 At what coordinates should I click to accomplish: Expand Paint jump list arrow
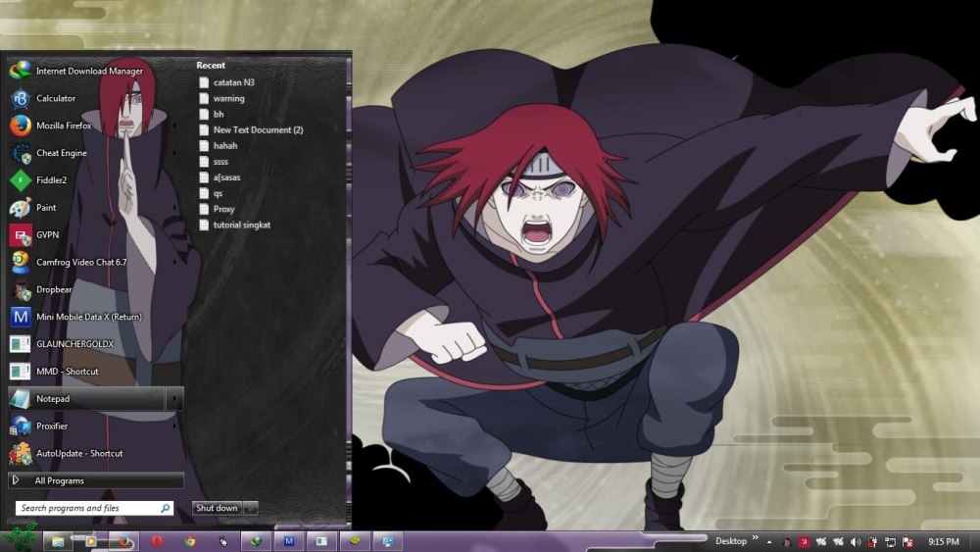(x=174, y=208)
